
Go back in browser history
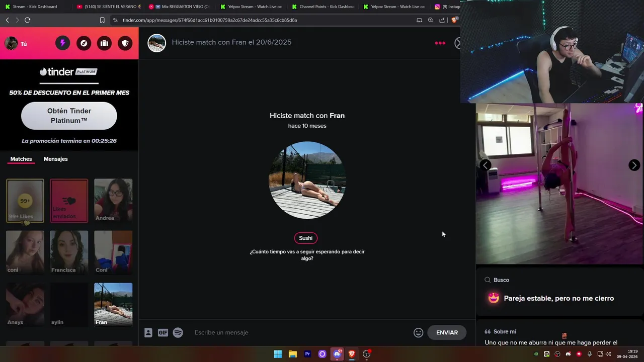[x=7, y=20]
